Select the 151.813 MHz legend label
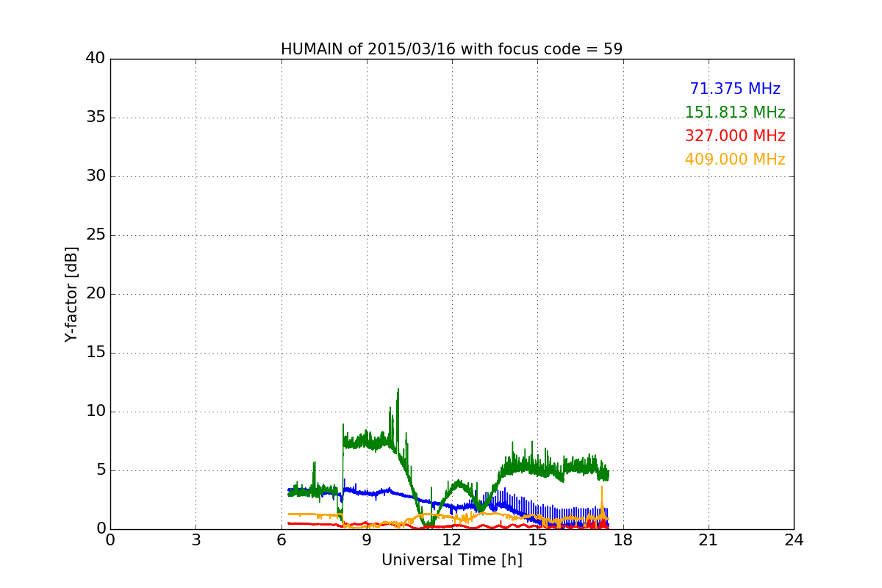882x588 pixels. (x=735, y=112)
